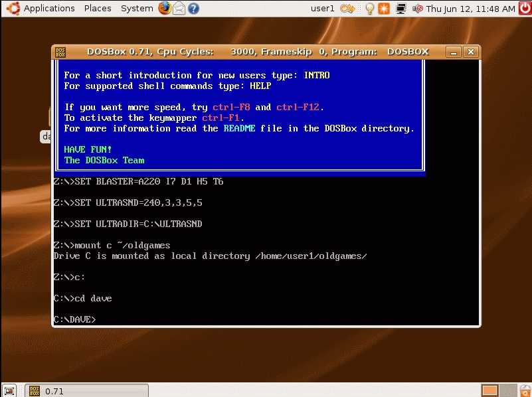Click the red ctrl-F12 shortcut text

coord(298,107)
